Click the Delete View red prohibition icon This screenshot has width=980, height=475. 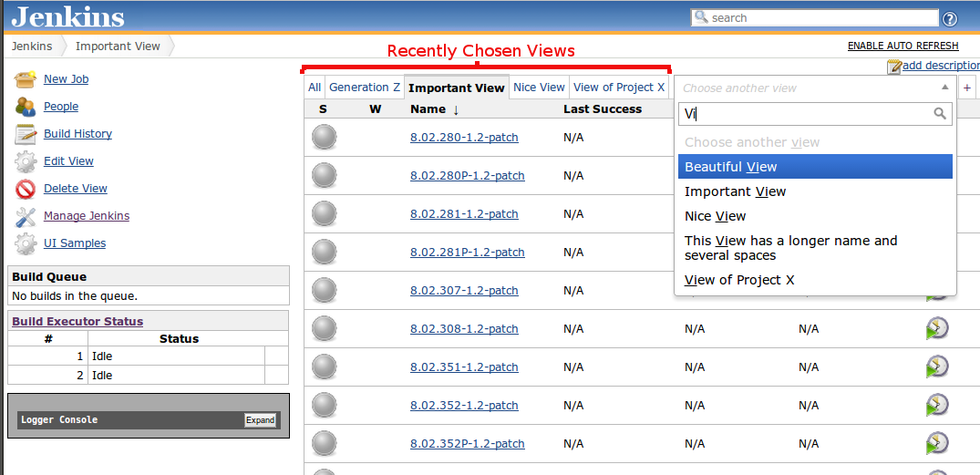click(26, 189)
